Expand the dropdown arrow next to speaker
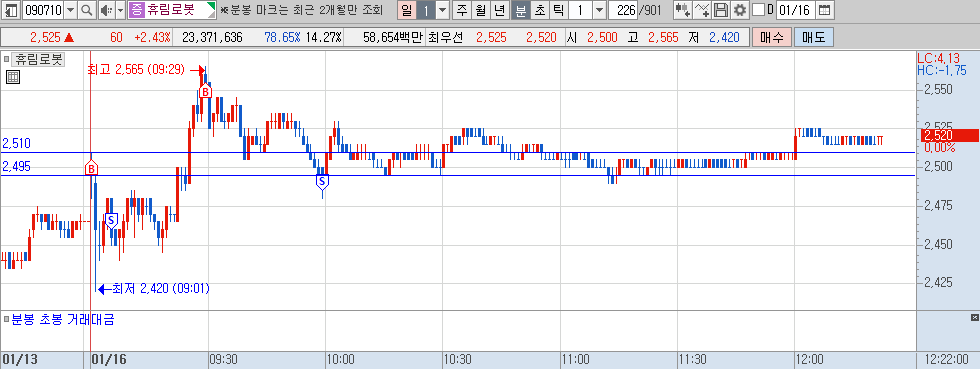The image size is (980, 369). 120,10
